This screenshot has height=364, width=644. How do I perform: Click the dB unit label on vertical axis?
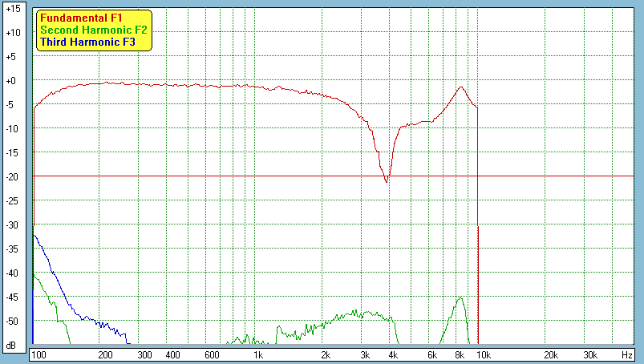tap(11, 346)
